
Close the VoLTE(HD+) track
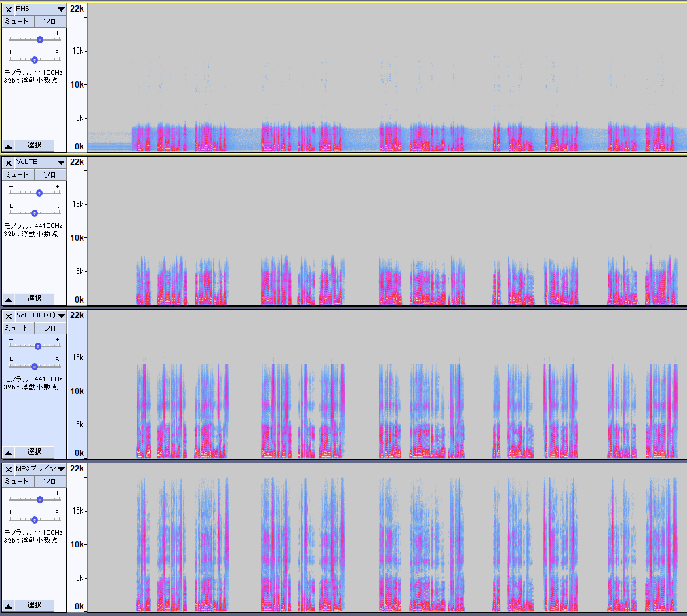click(x=9, y=316)
